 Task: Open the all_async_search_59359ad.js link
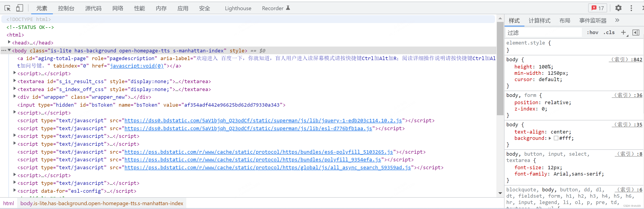coord(267,167)
